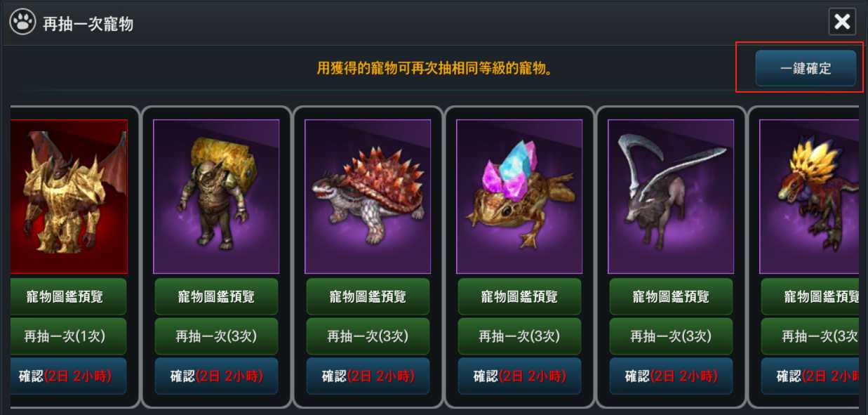Click 確認 under the crystal frog pet
The image size is (868, 415).
pos(519,376)
